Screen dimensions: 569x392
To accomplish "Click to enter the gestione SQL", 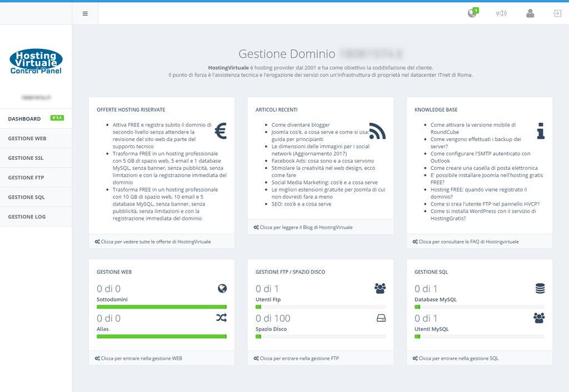I will pos(456,358).
